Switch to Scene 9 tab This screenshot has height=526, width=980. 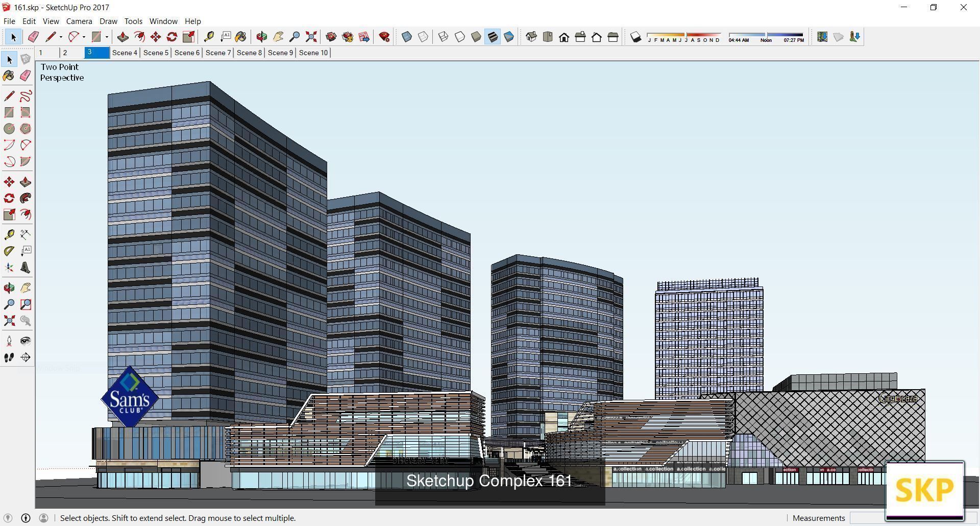coord(280,53)
